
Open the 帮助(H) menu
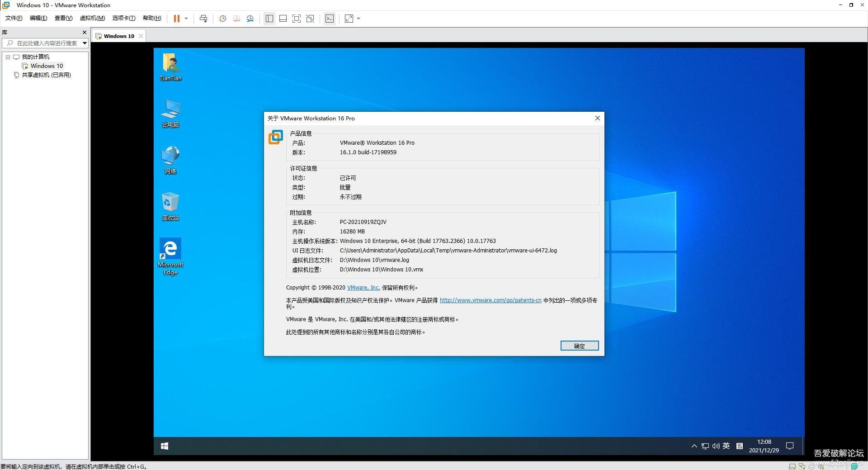pyautogui.click(x=152, y=18)
